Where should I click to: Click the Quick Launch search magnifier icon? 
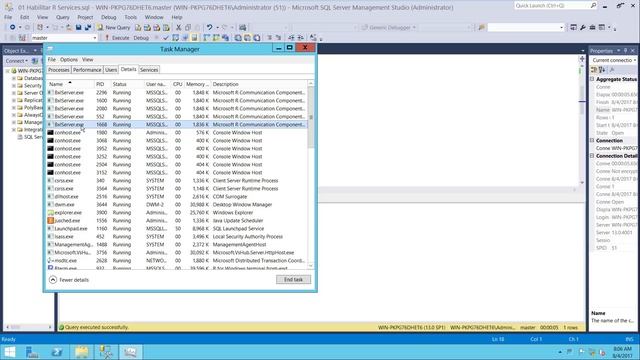pyautogui.click(x=593, y=5)
